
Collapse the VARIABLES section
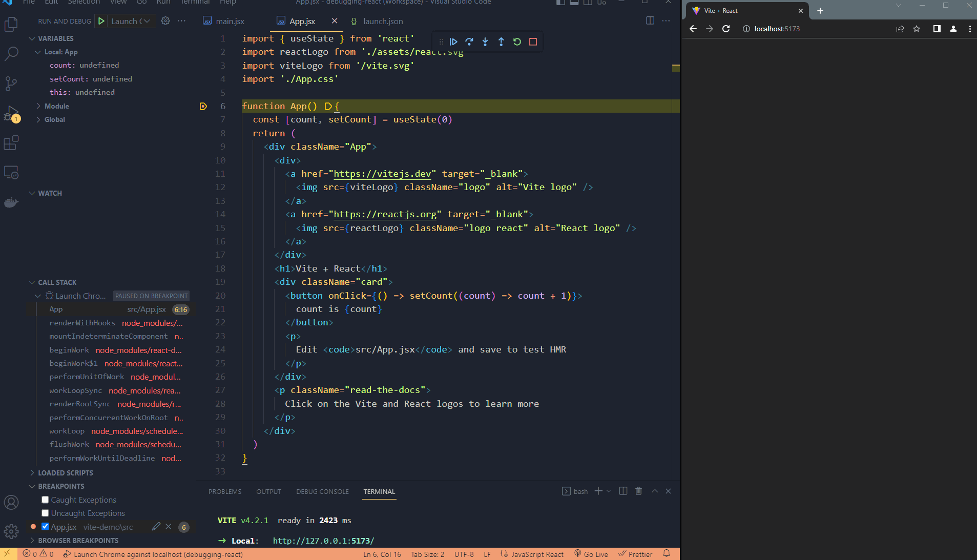pos(55,38)
